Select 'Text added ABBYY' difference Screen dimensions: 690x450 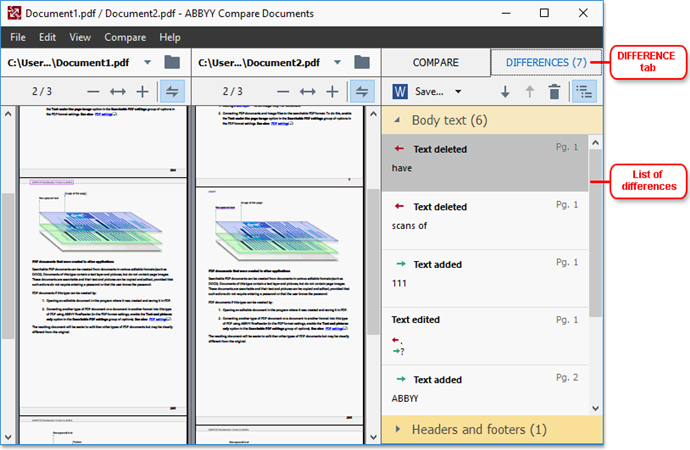[x=485, y=390]
